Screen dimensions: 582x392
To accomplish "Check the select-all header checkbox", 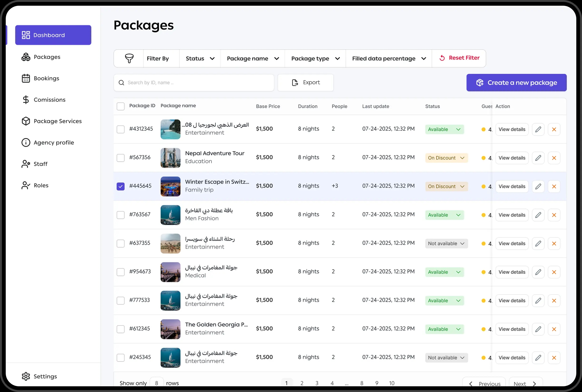I will coord(121,106).
